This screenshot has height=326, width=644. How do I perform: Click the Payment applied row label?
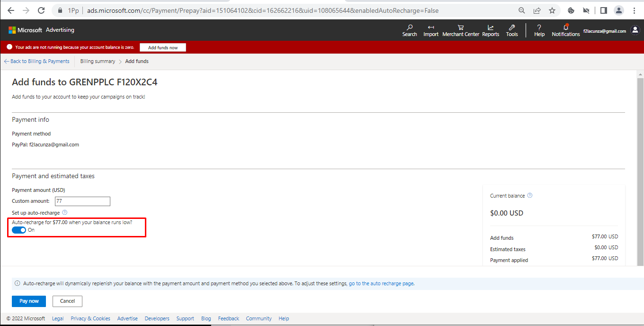[509, 260]
